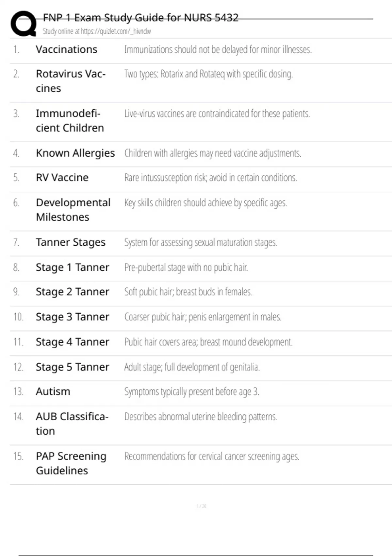Select the Rotavirus Vaccines term

(71, 81)
